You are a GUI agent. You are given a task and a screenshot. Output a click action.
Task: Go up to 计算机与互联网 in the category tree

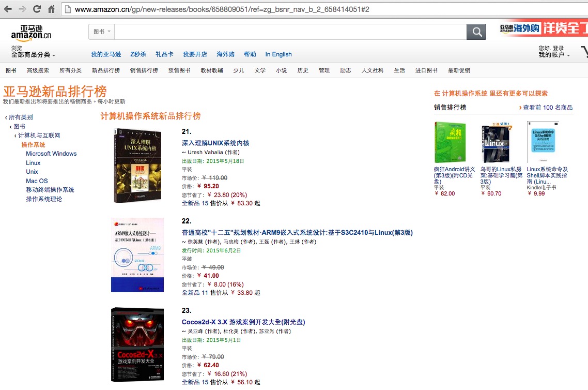(39, 136)
